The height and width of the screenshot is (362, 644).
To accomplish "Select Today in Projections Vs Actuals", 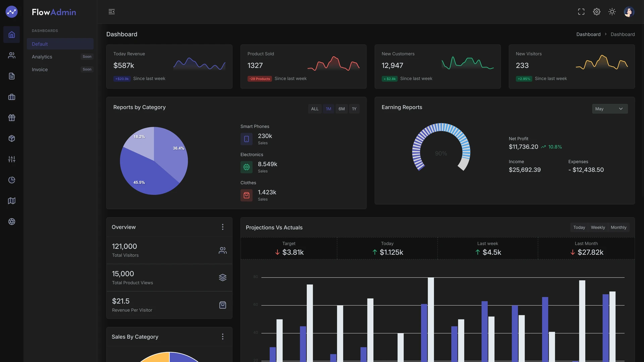I will pos(579,227).
